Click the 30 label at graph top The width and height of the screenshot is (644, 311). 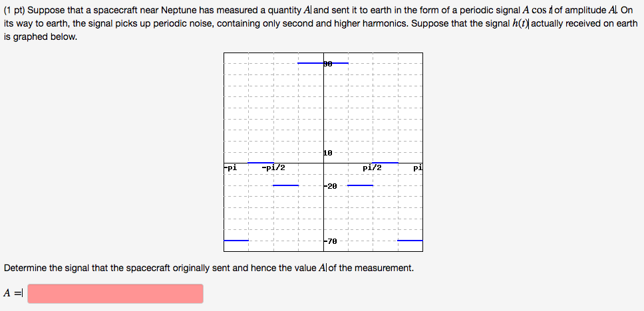[x=327, y=64]
